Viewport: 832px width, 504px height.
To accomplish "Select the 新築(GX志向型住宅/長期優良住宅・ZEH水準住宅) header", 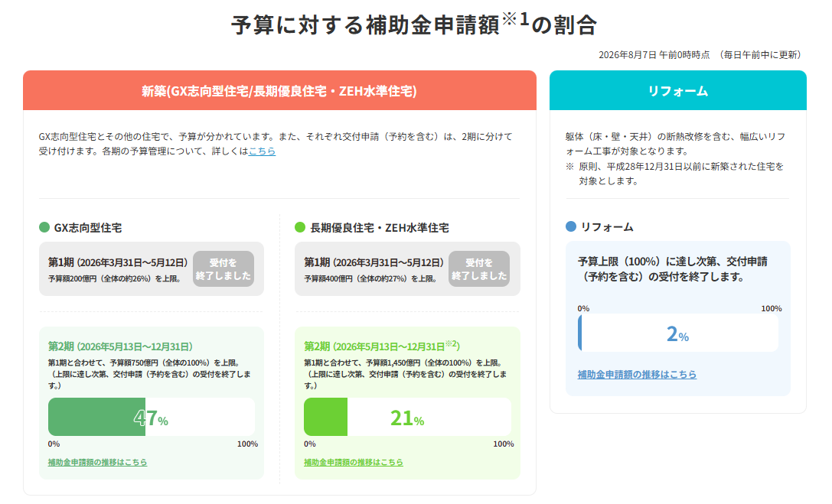I will pos(279,90).
